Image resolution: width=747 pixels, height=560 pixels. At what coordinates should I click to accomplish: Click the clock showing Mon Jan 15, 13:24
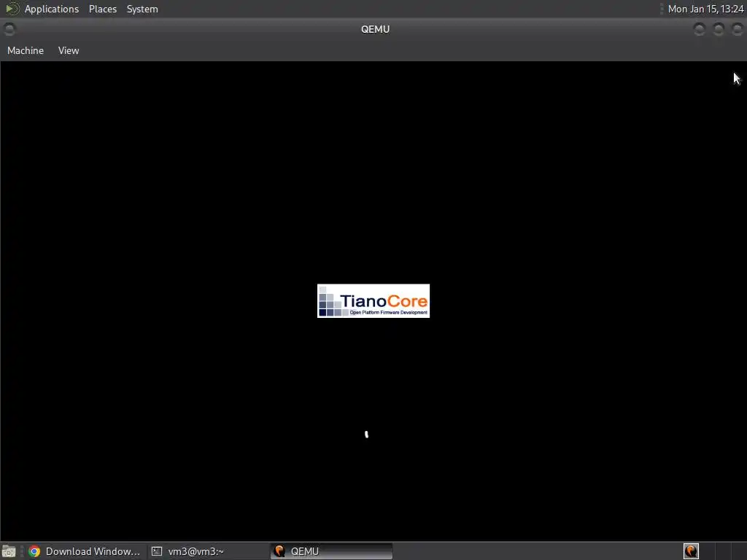pyautogui.click(x=705, y=9)
